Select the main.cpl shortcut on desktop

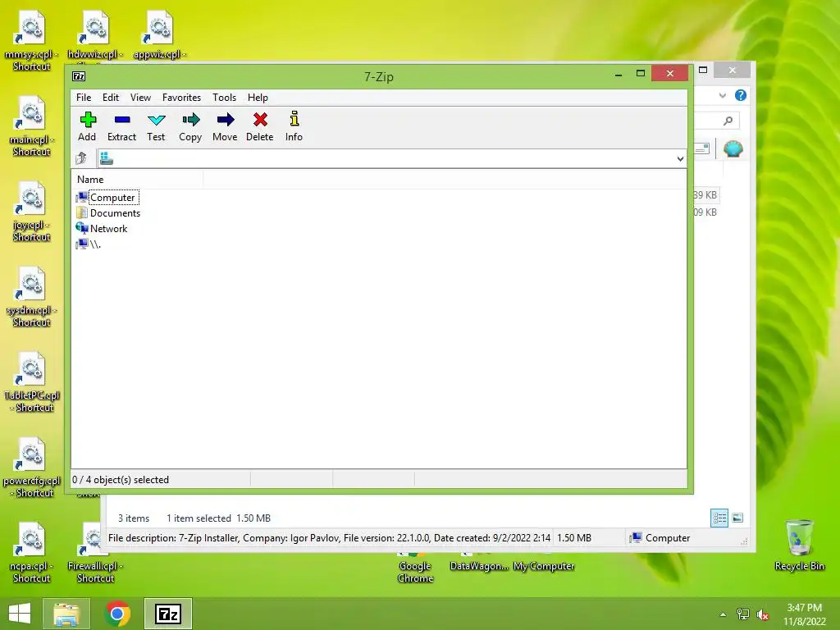point(31,127)
